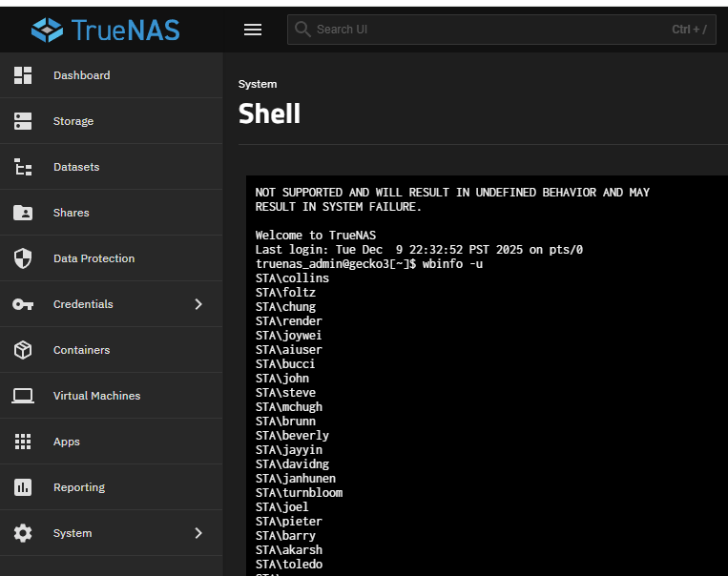
Task: Click the Shares folder icon
Action: point(23,213)
